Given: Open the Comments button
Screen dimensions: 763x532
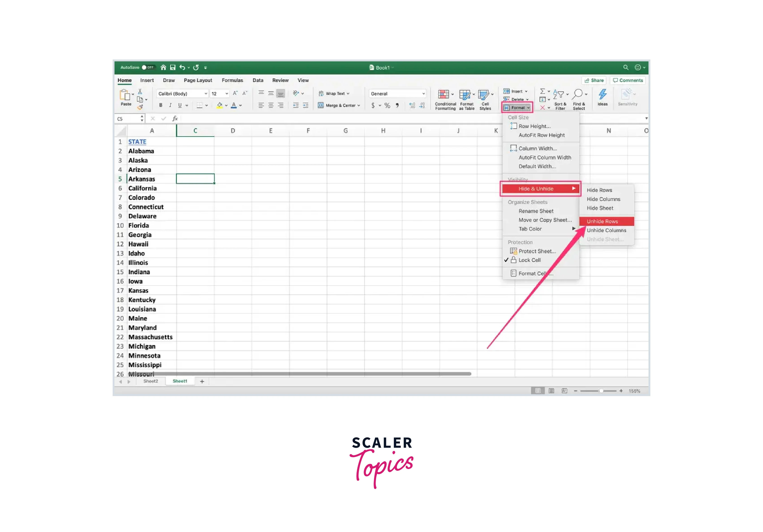Looking at the screenshot, I should pyautogui.click(x=628, y=80).
